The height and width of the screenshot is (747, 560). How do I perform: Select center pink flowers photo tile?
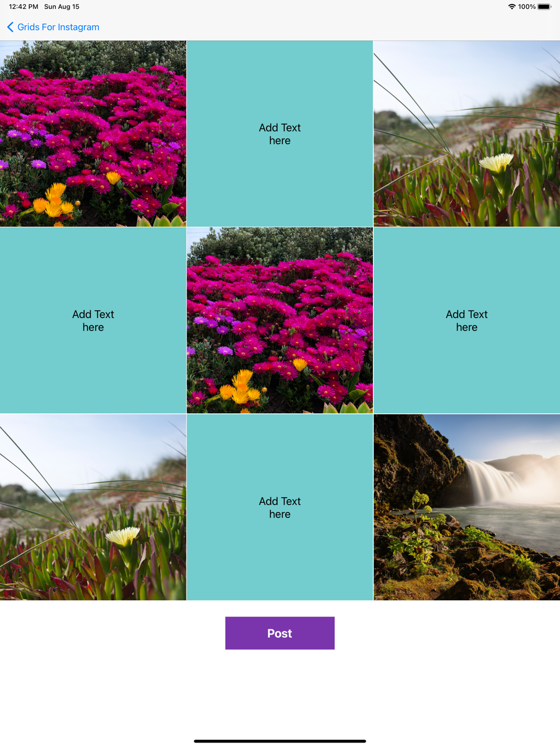coord(280,320)
